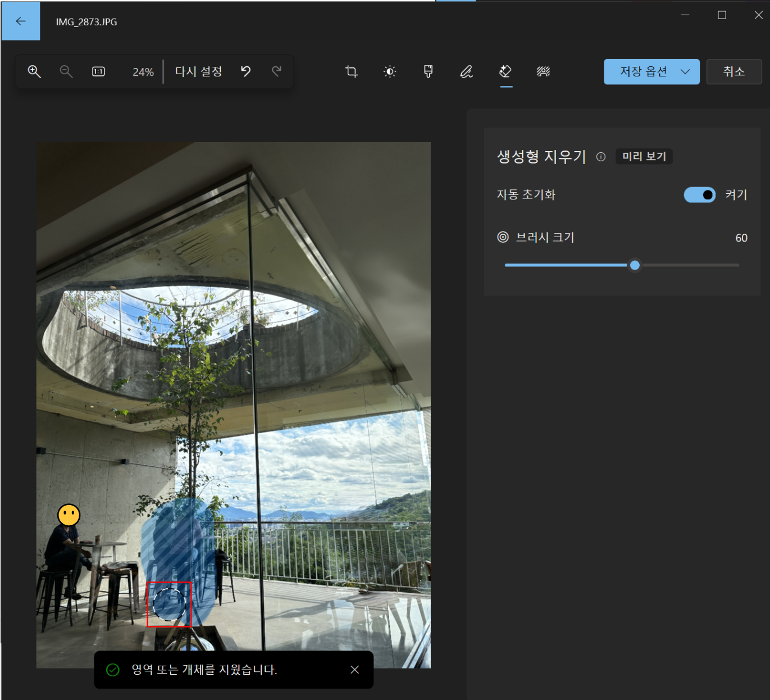Select the Crop tool

pos(351,71)
